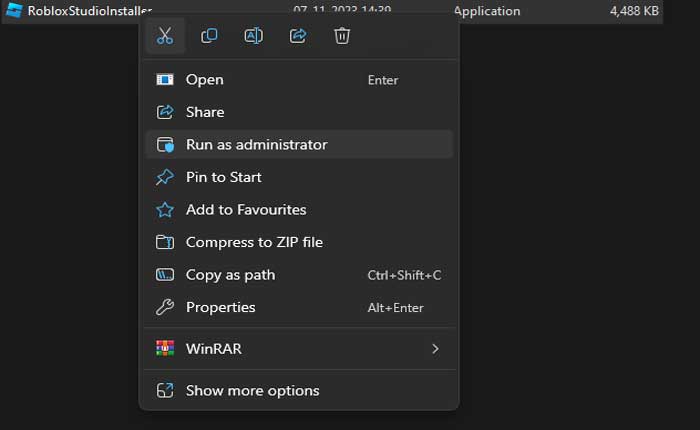The width and height of the screenshot is (700, 430).
Task: Open Properties from context menu
Action: pyautogui.click(x=220, y=308)
